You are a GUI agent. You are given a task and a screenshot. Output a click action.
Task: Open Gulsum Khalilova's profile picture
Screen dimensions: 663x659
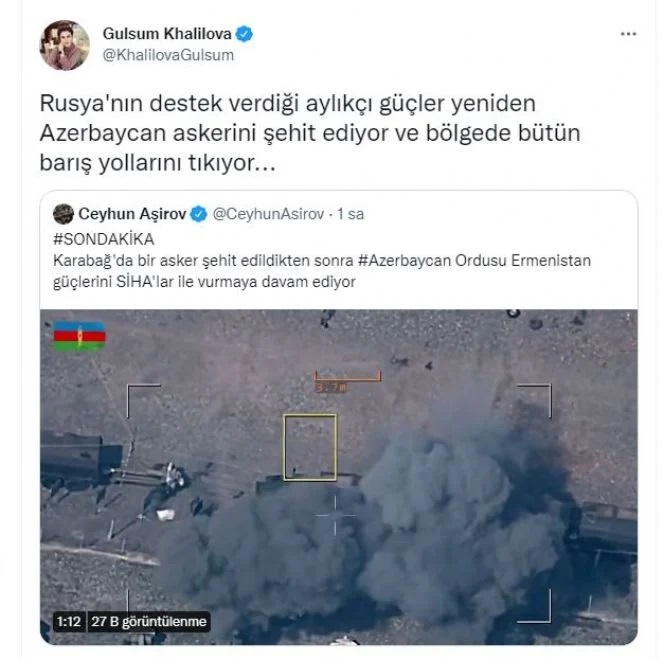(65, 45)
